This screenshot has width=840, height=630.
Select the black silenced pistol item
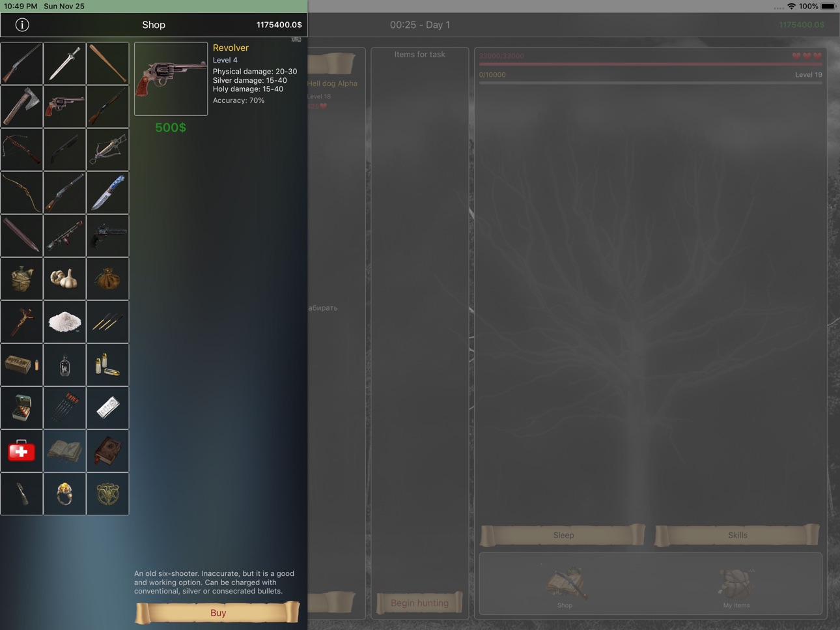107,235
